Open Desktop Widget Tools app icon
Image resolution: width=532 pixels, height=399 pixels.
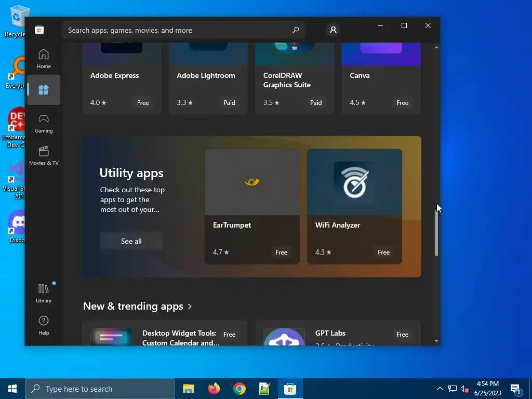111,337
